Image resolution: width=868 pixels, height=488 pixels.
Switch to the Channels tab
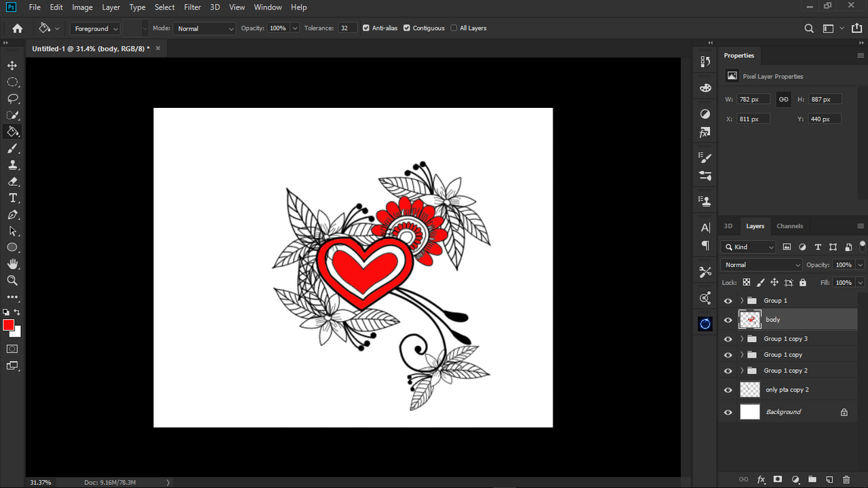pos(789,226)
